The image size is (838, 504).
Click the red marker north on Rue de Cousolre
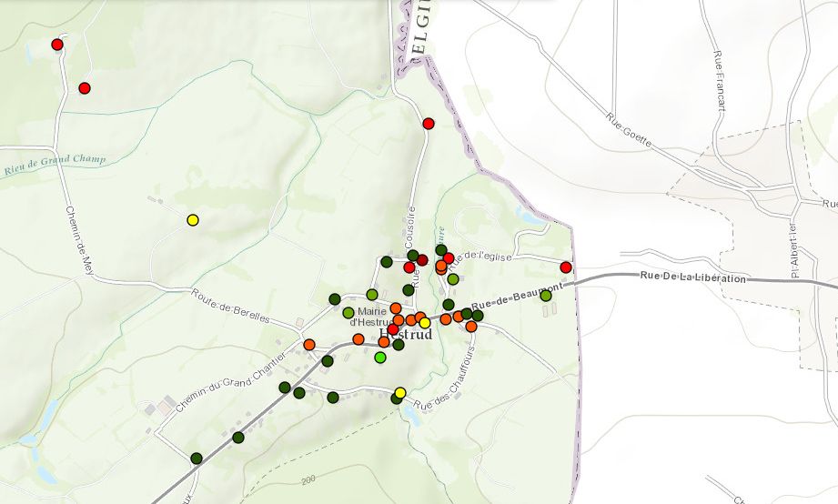429,124
